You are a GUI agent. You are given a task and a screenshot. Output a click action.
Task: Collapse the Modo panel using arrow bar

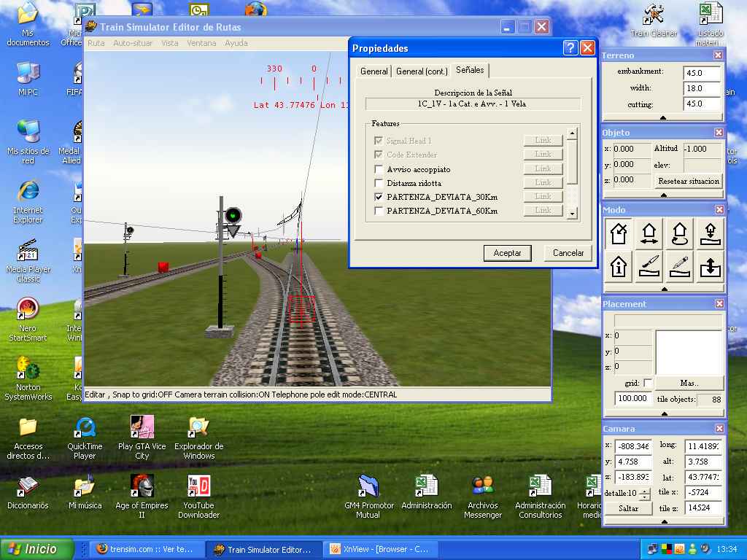[663, 289]
